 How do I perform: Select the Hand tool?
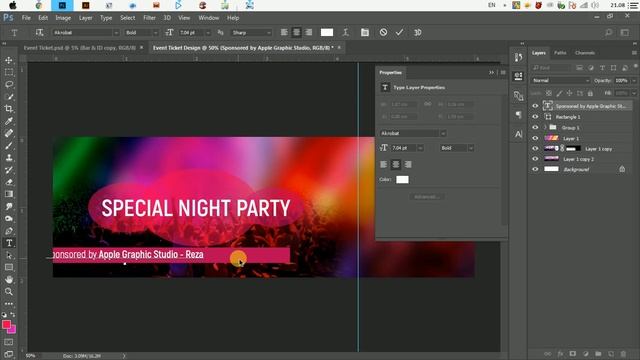[x=9, y=280]
